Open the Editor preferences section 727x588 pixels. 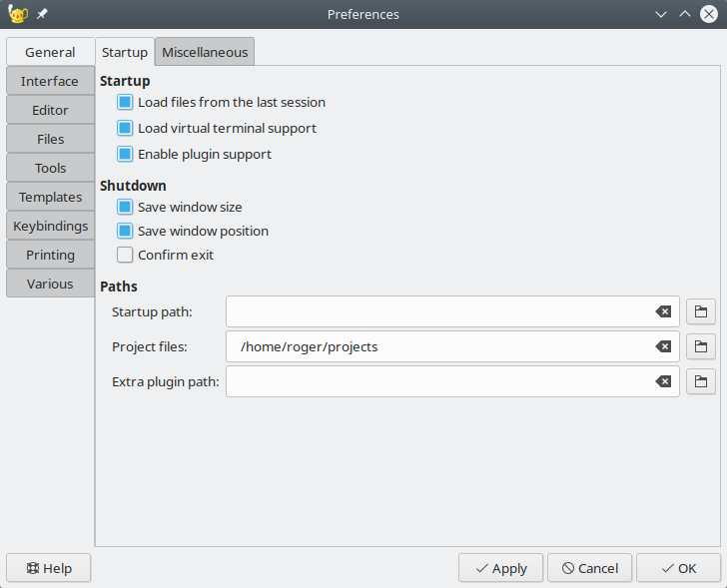[50, 110]
